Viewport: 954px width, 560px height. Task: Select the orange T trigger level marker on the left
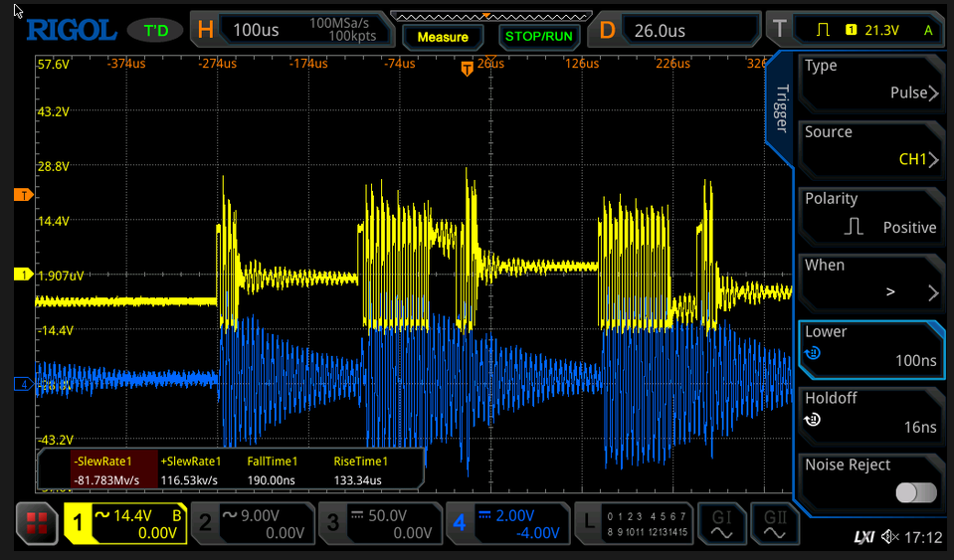tap(23, 195)
